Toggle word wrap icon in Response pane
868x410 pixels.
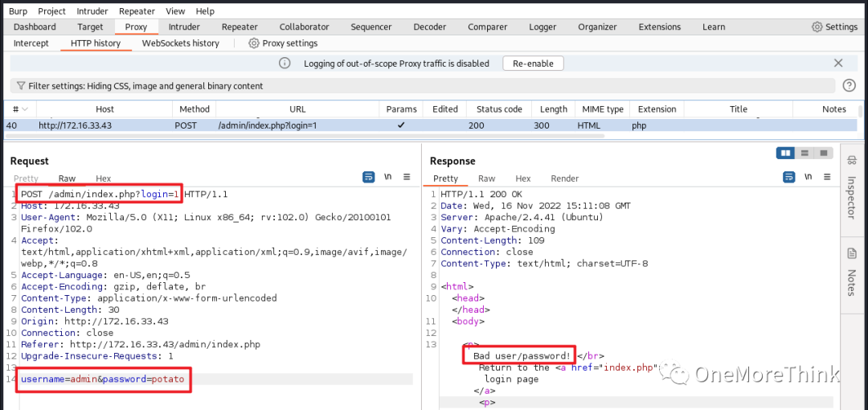click(789, 178)
